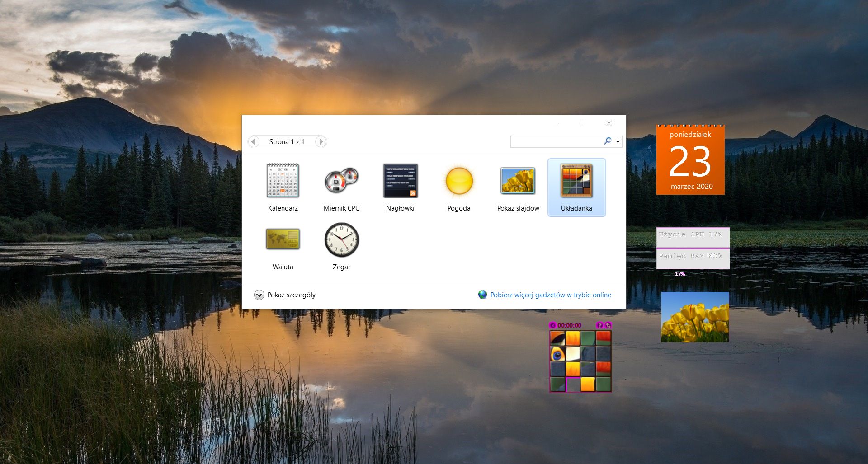Click the tulip slideshow gadget thumbnail
Screen dimensions: 868x464
[x=695, y=317]
